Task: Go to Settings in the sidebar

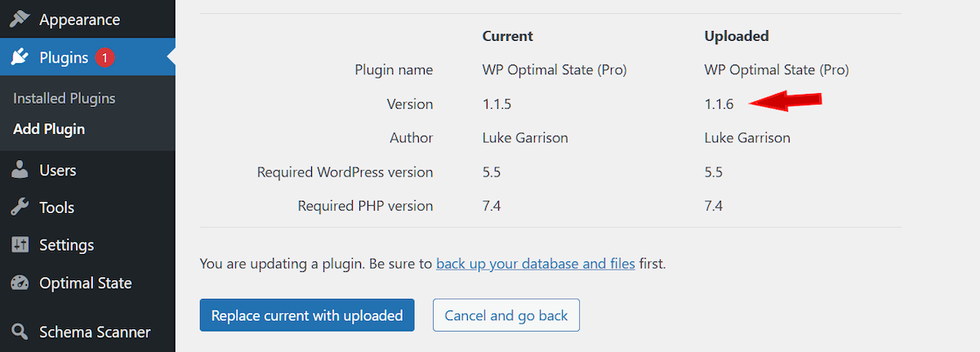Action: tap(66, 245)
